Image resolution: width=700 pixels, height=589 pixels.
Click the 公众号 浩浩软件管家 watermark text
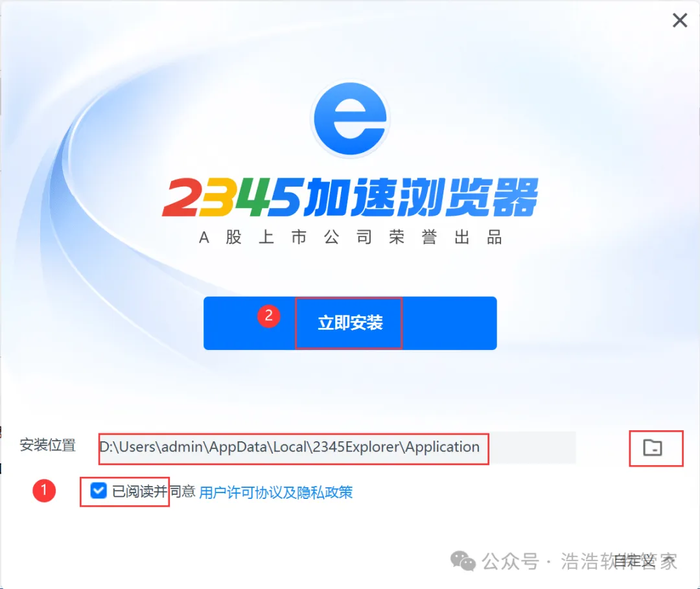(579, 561)
